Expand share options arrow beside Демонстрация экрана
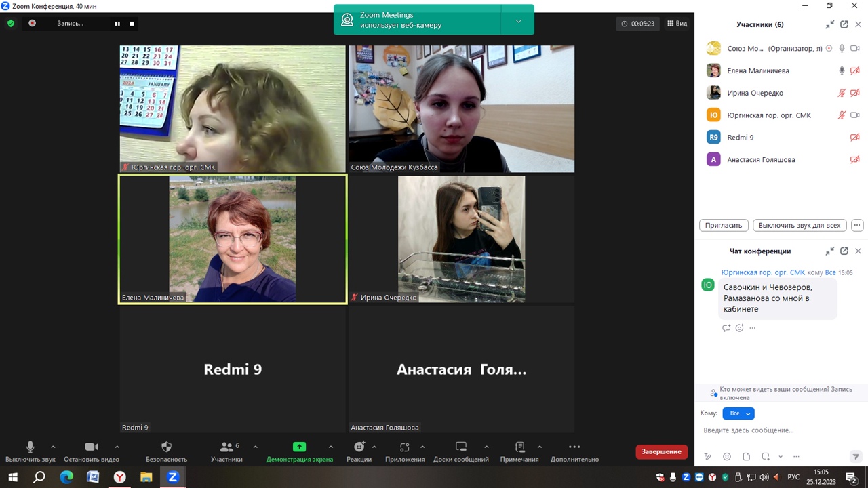Screen dimensions: 868x488 (330, 447)
